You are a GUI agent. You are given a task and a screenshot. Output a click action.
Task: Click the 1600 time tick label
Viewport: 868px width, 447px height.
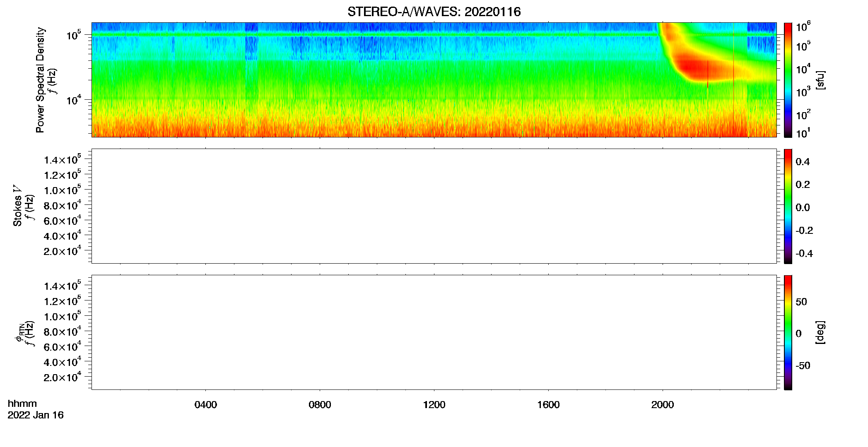[548, 405]
